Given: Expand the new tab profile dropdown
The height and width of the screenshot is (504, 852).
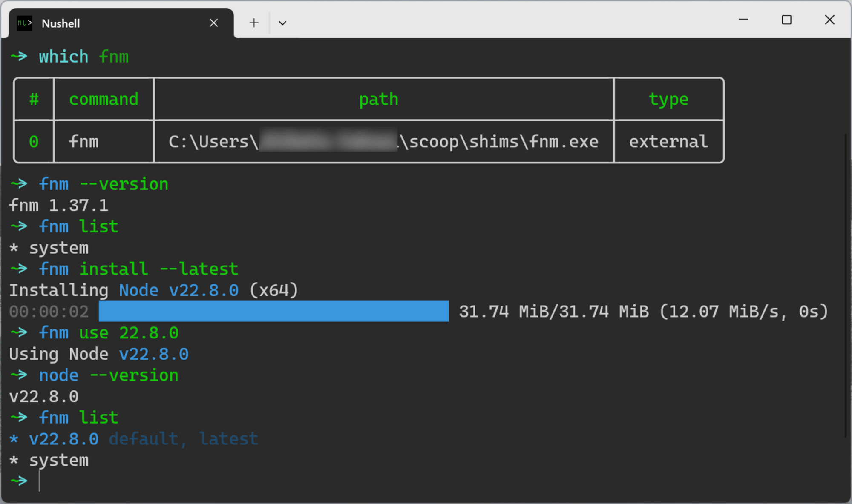Looking at the screenshot, I should coord(282,23).
